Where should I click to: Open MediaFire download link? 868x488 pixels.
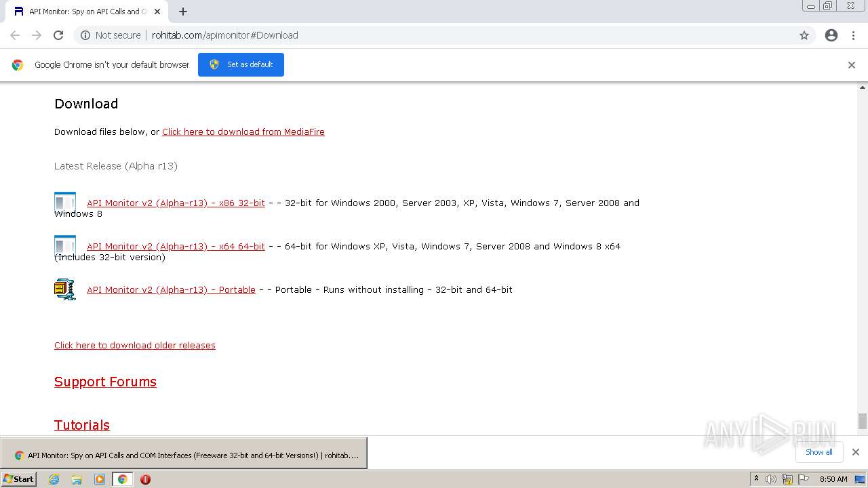point(243,132)
